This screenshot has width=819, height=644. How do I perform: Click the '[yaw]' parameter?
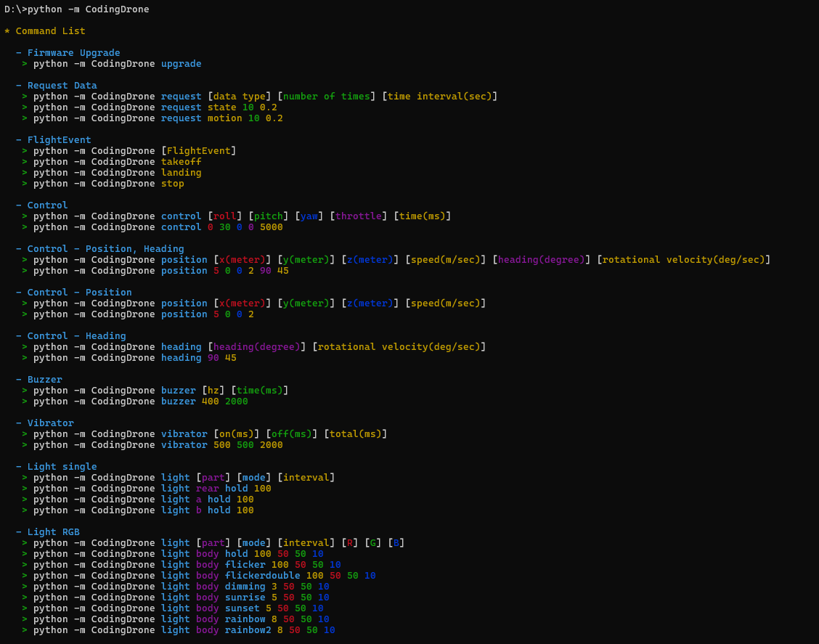tap(309, 216)
